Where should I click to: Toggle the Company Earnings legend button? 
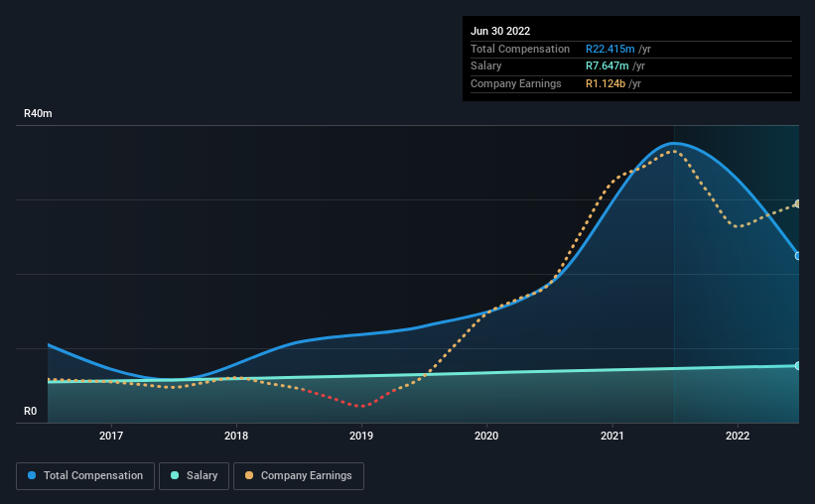299,476
